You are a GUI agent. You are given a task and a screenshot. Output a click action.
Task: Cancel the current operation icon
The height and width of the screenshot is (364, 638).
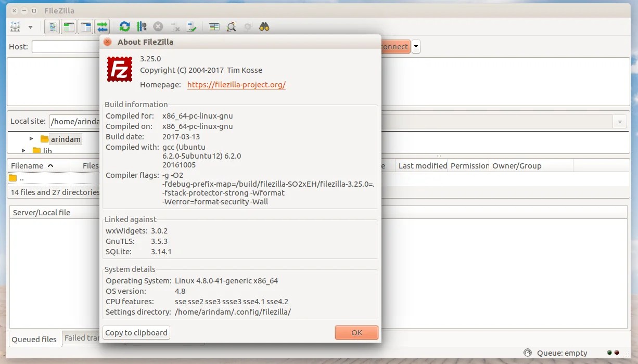point(158,27)
